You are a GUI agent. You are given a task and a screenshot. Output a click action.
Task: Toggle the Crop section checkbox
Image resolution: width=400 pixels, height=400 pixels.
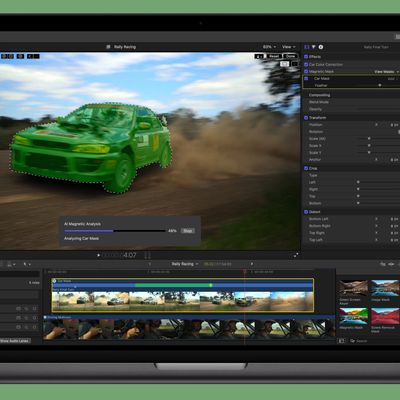[x=306, y=168]
